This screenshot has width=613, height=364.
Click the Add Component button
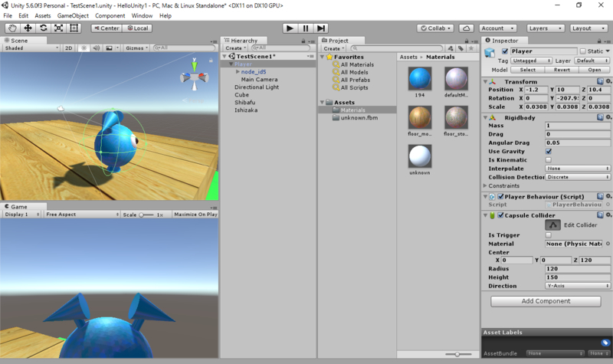click(x=546, y=301)
